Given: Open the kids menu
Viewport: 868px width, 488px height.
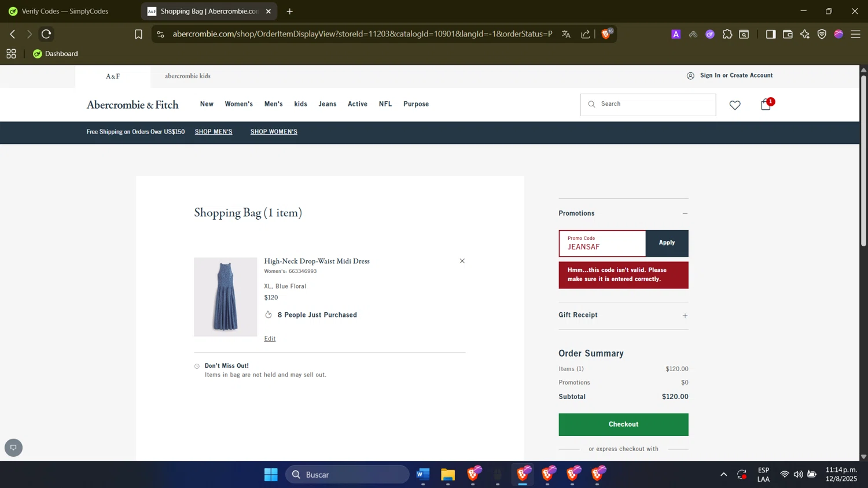Looking at the screenshot, I should tap(301, 104).
